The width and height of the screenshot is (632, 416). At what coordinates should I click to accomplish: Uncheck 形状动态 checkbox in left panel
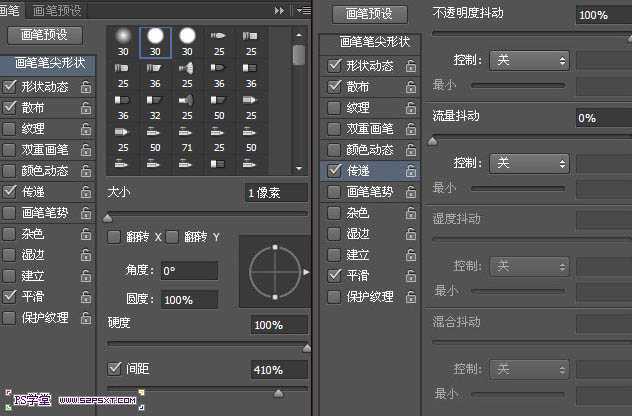tap(10, 86)
